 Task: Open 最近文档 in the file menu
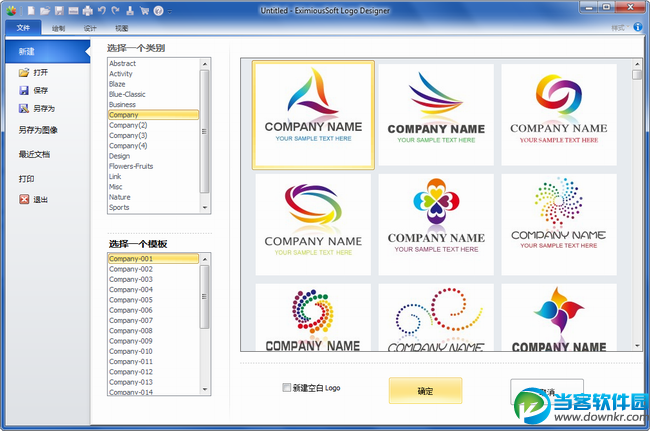[34, 154]
